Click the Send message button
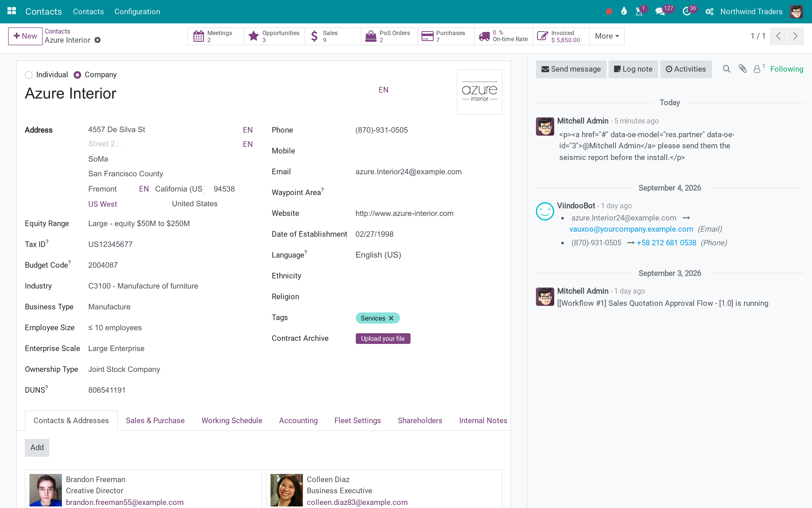The height and width of the screenshot is (508, 812). [571, 69]
